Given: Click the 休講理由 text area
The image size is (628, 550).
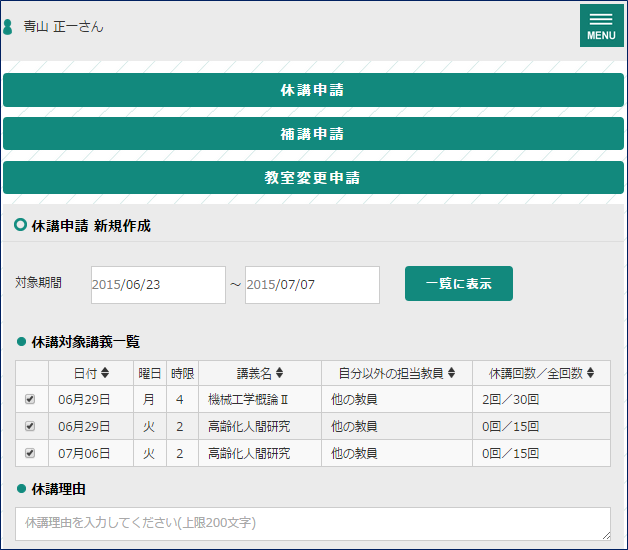Looking at the screenshot, I should coord(313,524).
